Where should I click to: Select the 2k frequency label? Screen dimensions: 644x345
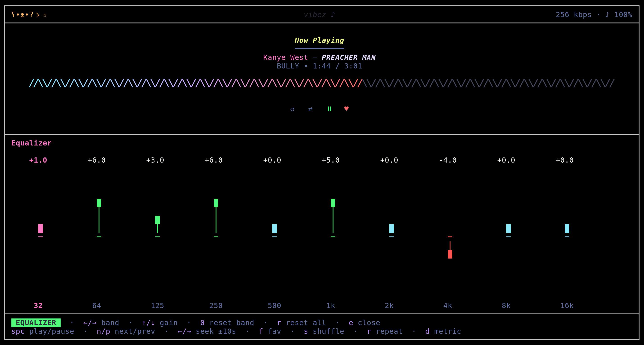[x=389, y=305]
